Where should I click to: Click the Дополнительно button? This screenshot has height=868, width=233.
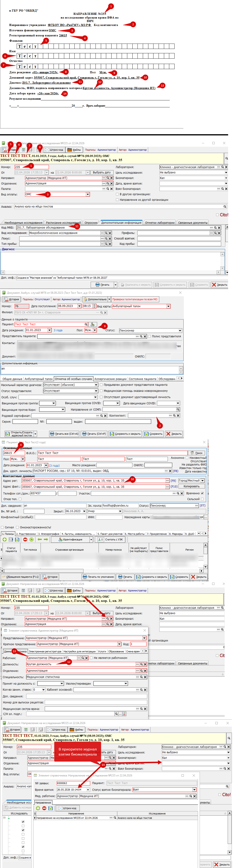(x=95, y=299)
